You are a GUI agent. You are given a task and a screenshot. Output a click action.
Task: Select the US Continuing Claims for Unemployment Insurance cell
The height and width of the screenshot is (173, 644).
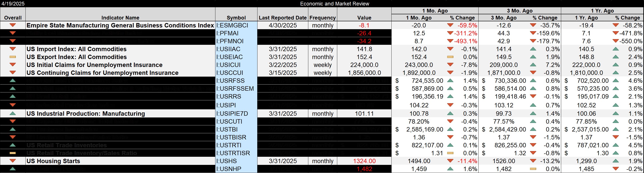click(x=103, y=73)
